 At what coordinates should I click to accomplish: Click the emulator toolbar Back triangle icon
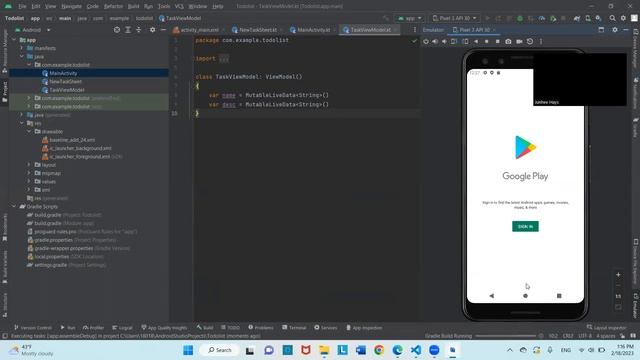(476, 42)
